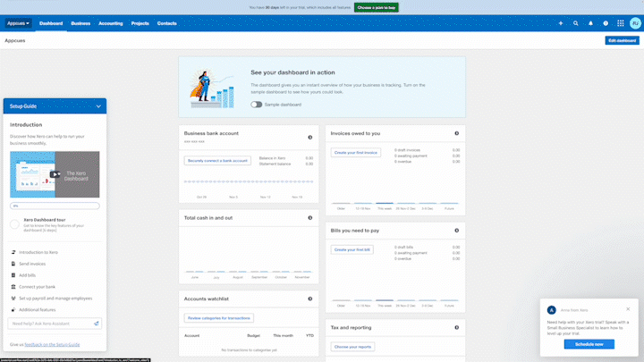This screenshot has width=644, height=362.
Task: Open the Accounting menu
Action: 111,23
